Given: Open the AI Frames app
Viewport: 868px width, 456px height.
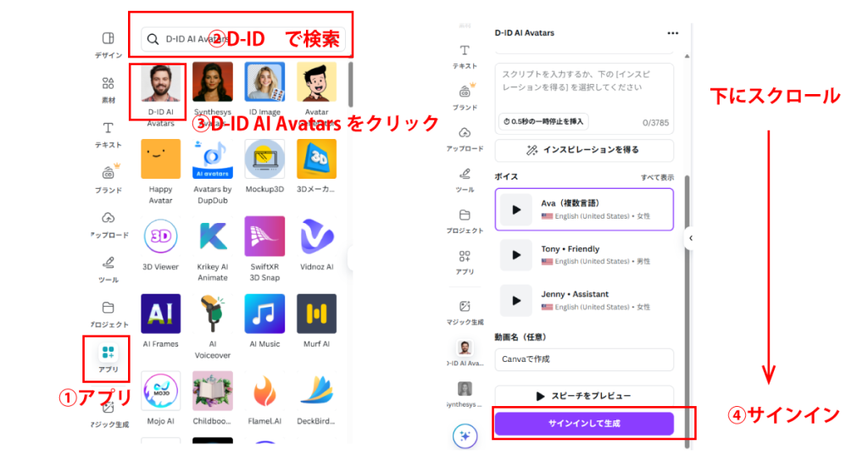Looking at the screenshot, I should (x=160, y=321).
